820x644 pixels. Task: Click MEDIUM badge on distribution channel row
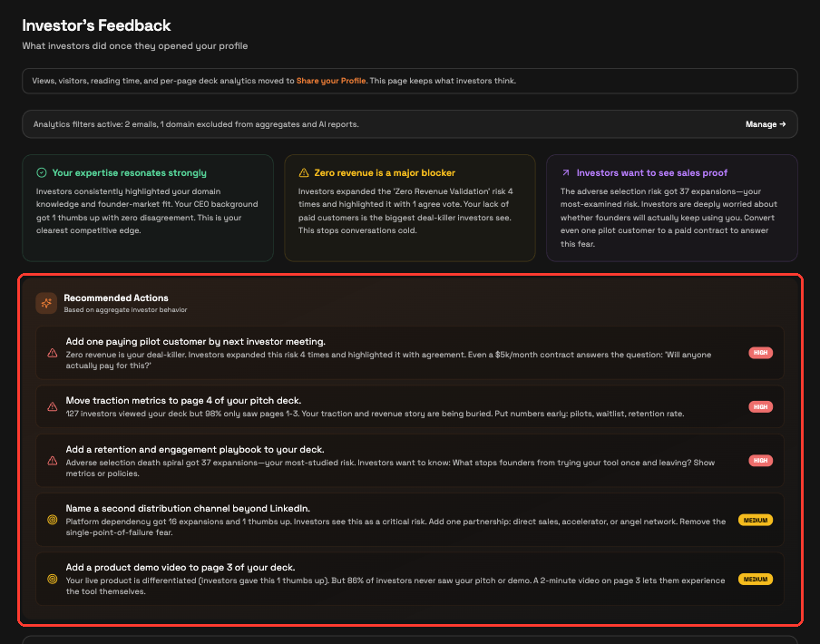click(x=756, y=520)
